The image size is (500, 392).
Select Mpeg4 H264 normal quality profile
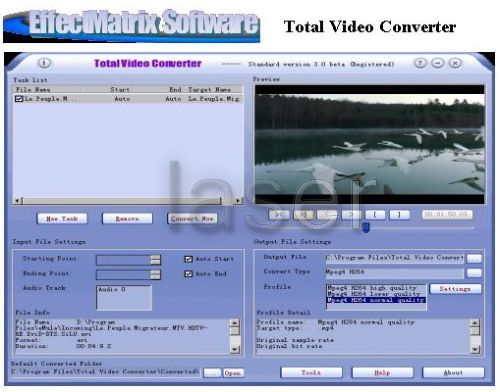point(376,300)
